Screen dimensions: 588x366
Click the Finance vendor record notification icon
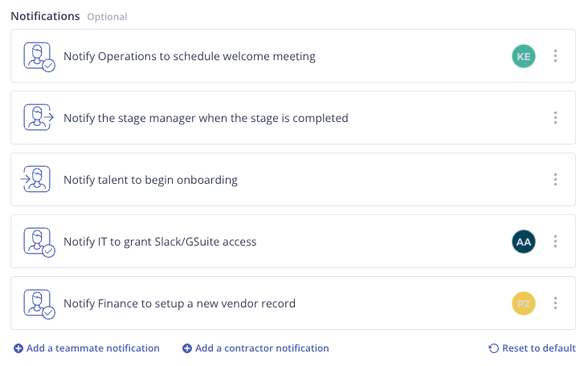pyautogui.click(x=39, y=304)
